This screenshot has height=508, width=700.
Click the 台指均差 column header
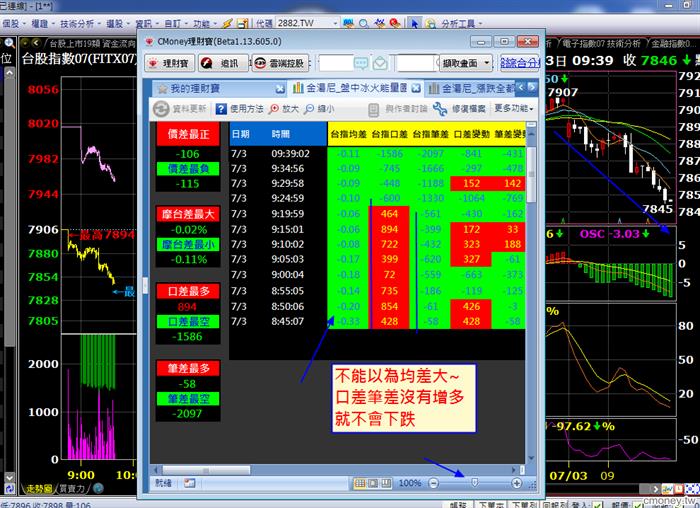(x=348, y=134)
